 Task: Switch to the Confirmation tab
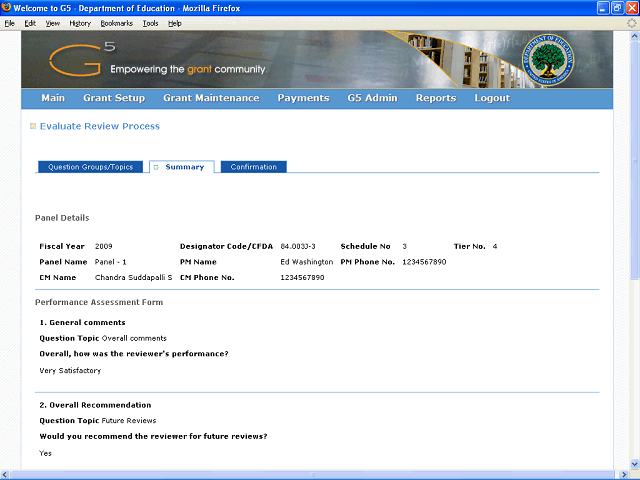click(x=253, y=167)
